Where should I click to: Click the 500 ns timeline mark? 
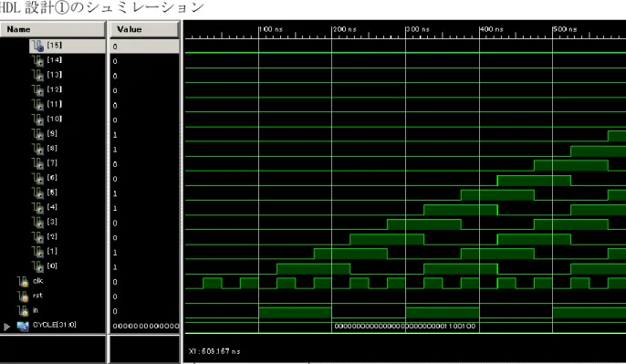click(x=565, y=29)
